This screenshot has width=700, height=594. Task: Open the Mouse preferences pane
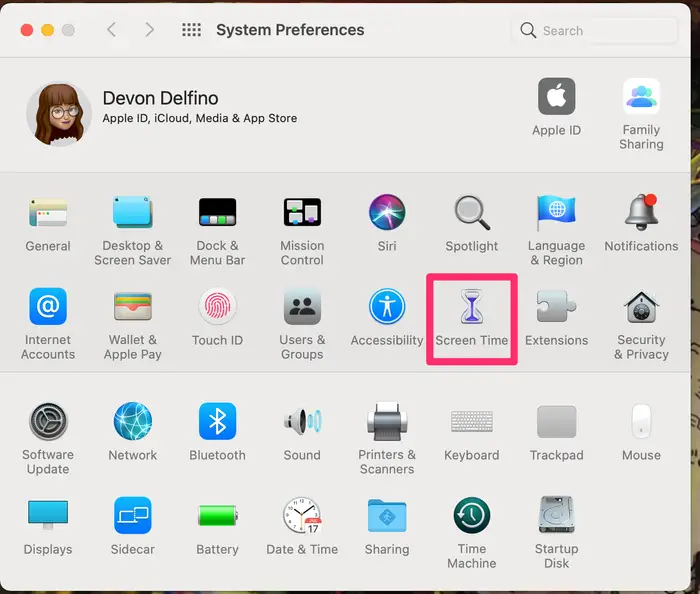pyautogui.click(x=642, y=421)
